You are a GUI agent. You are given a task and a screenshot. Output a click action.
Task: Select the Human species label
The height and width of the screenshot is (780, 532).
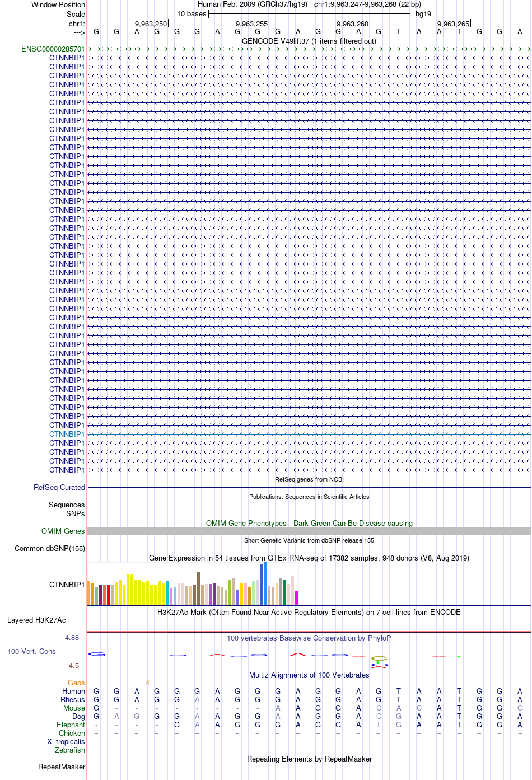pyautogui.click(x=73, y=692)
